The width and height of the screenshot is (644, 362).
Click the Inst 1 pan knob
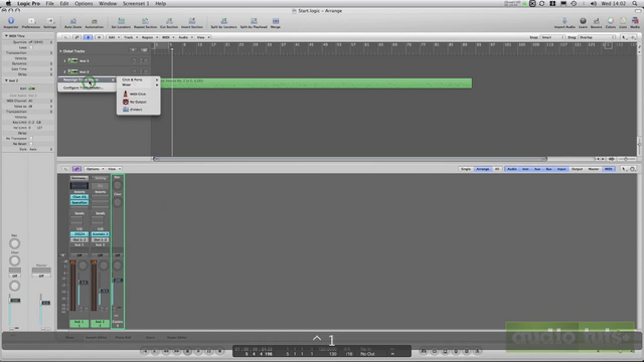[x=83, y=265]
